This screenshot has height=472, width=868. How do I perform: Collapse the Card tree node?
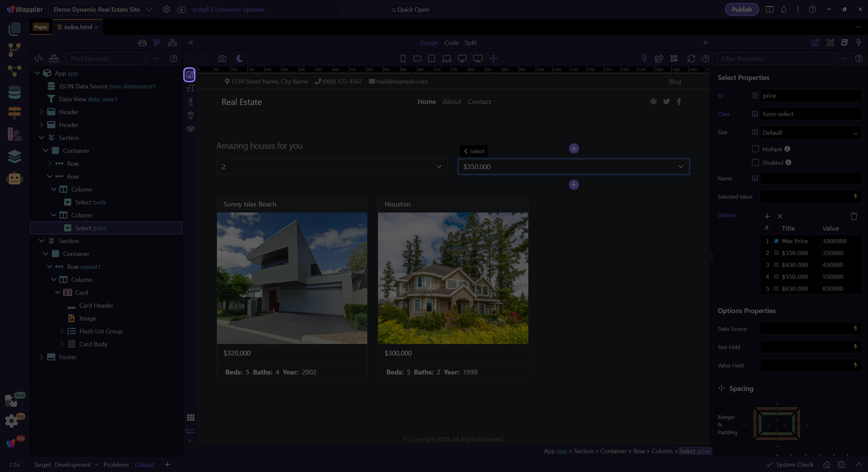point(58,293)
